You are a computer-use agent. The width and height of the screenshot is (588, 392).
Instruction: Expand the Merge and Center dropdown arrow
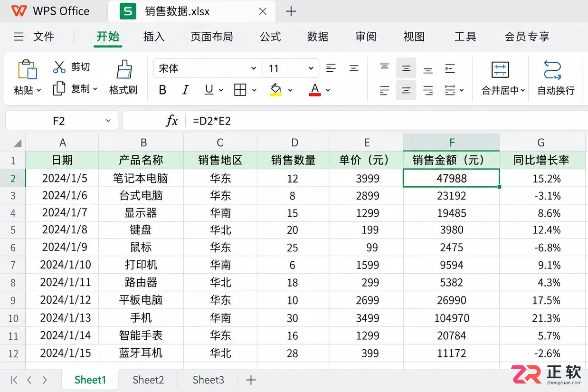pyautogui.click(x=523, y=90)
